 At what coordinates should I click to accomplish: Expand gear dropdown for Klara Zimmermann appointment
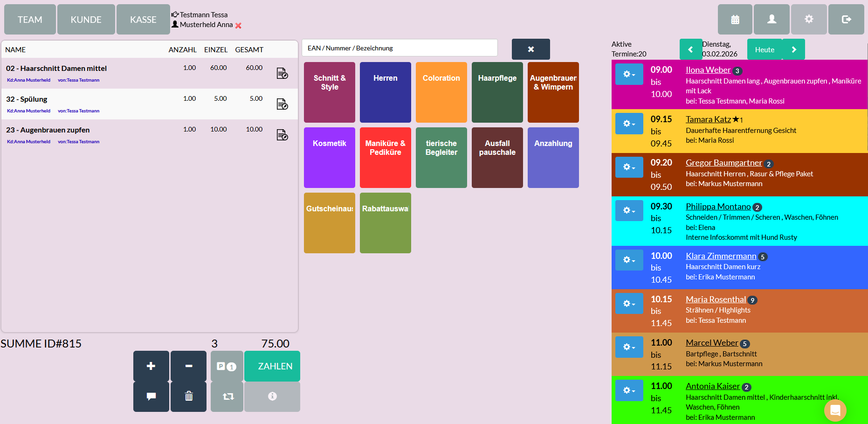pos(629,260)
